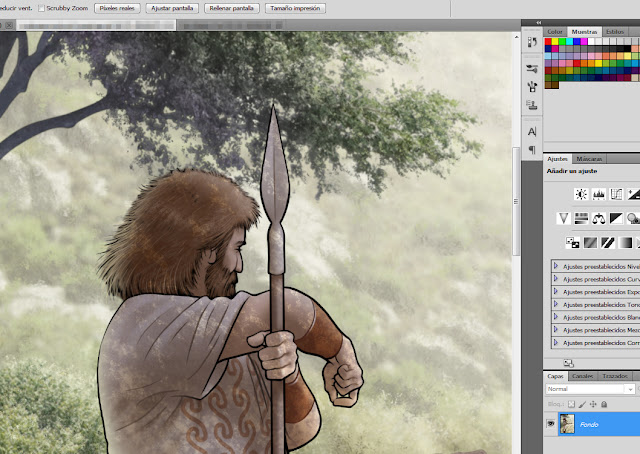
Task: Add a Vibrance adjustment triangle icon
Action: [564, 218]
